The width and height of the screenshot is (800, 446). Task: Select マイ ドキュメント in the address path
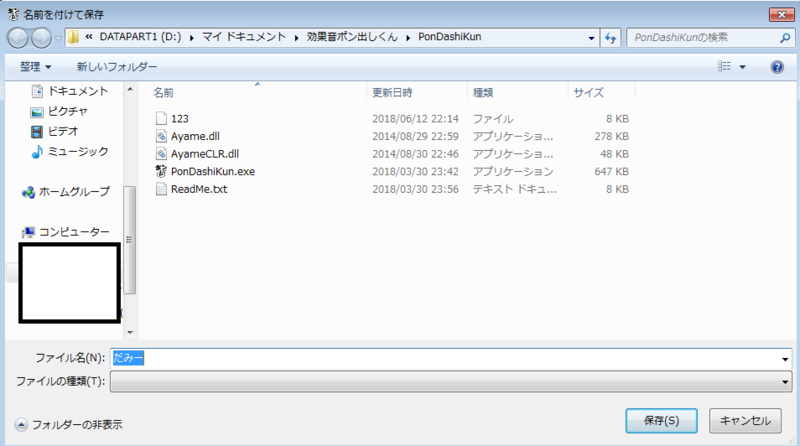tap(244, 37)
